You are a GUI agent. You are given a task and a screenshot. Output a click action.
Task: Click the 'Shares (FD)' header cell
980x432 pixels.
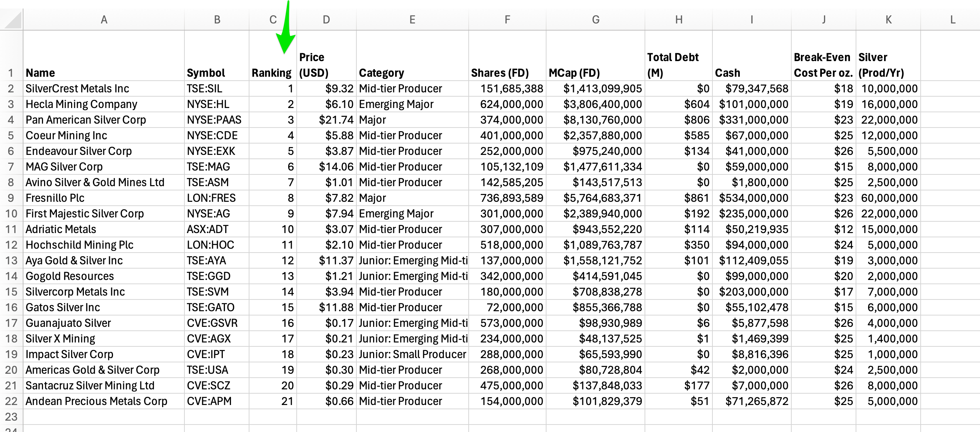507,55
